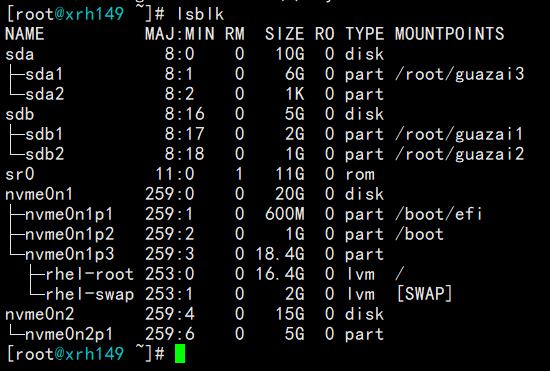Click the green cursor at the prompt

[x=180, y=354]
